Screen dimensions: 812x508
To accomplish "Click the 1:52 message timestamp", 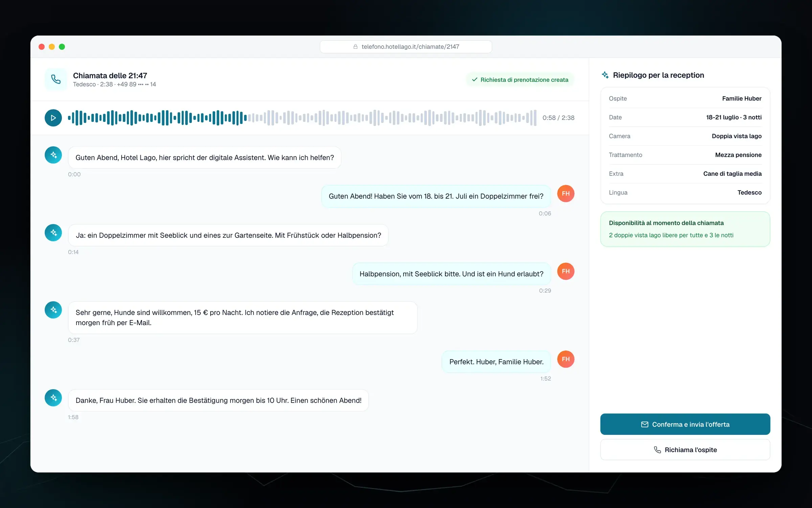I will [x=545, y=379].
